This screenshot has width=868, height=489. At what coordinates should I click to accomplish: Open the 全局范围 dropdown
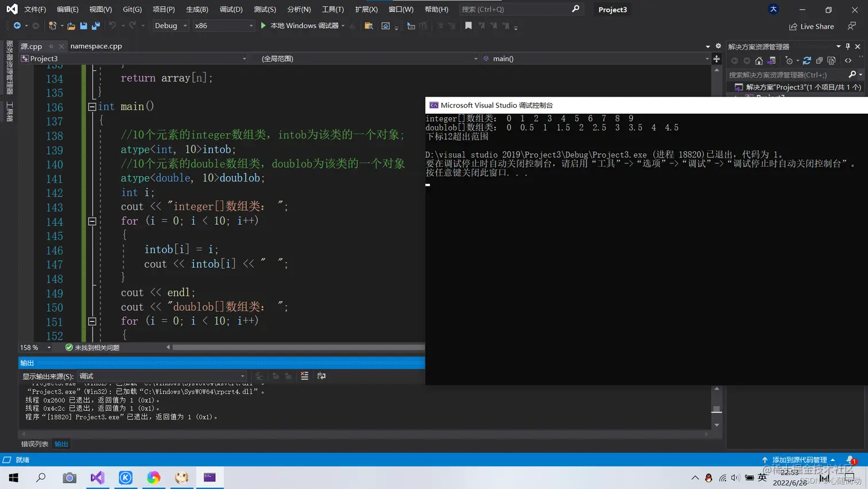coord(365,59)
